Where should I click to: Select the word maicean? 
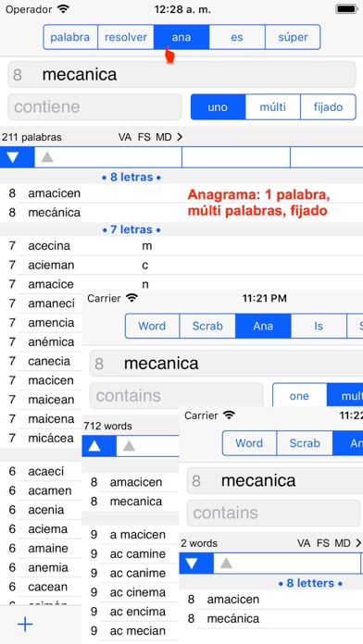tap(51, 400)
